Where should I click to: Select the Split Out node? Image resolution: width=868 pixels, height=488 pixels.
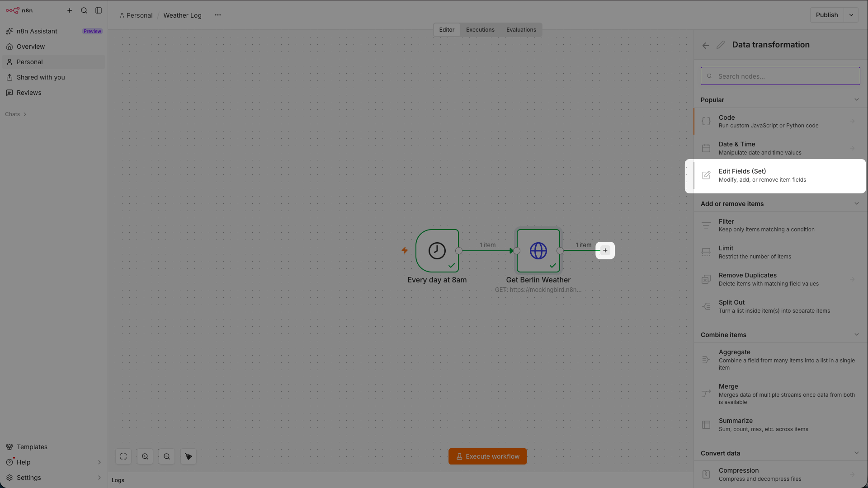pyautogui.click(x=780, y=306)
